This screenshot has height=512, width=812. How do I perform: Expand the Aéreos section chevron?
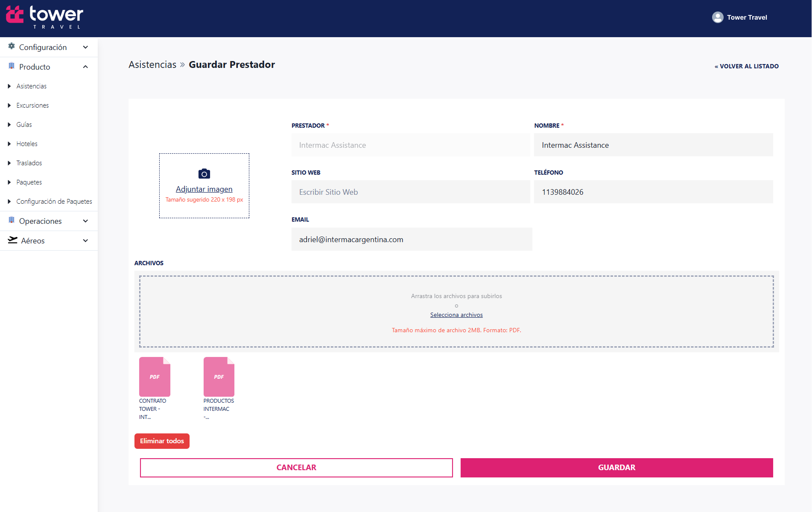(85, 240)
